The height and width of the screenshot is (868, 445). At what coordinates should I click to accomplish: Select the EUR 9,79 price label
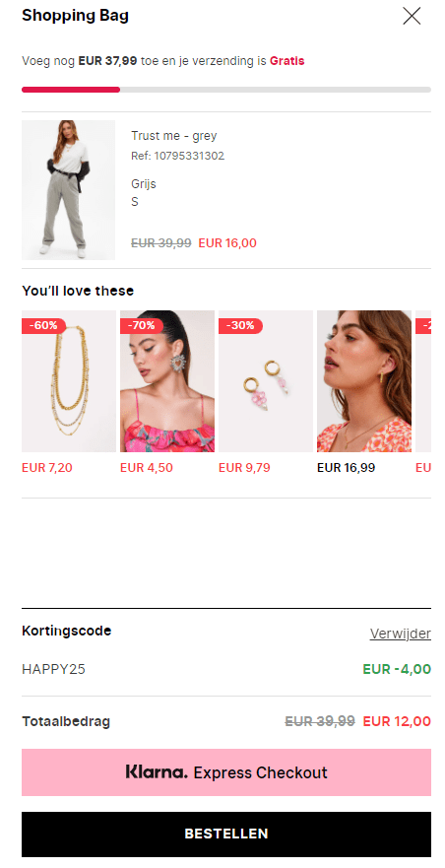coord(244,468)
